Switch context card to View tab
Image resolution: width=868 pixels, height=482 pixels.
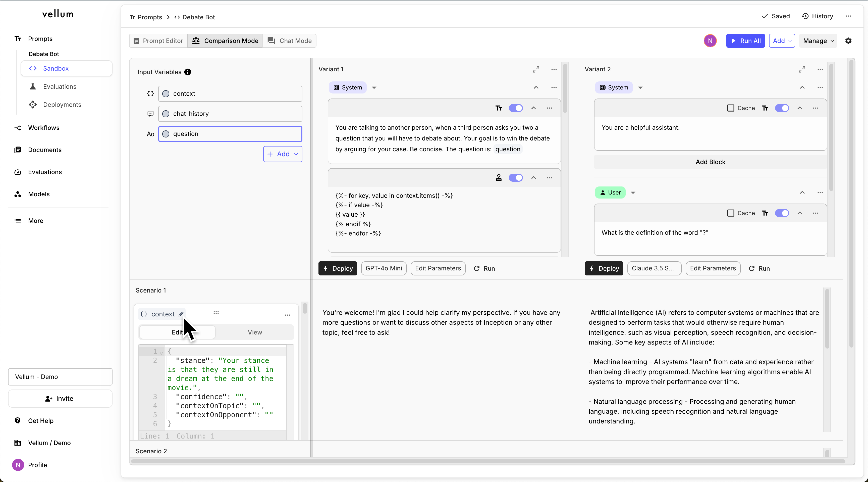(x=254, y=332)
